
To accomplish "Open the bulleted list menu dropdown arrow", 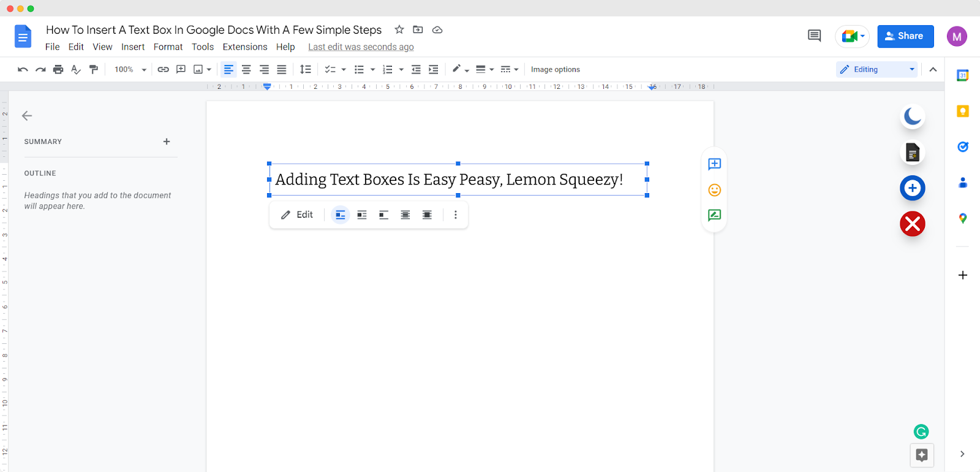I will tap(372, 70).
